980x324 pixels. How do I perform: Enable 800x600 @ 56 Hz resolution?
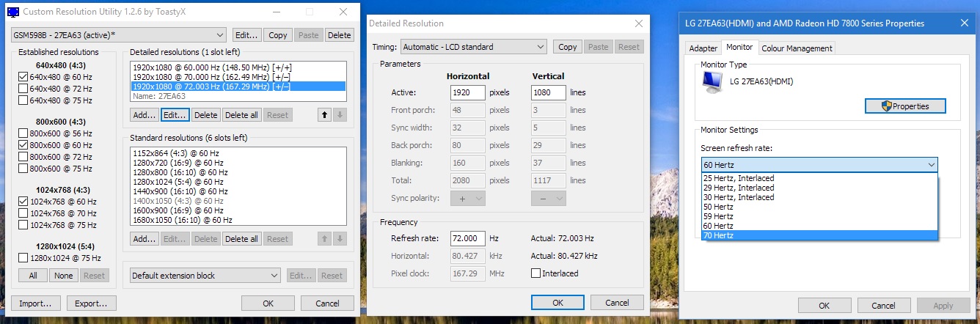[x=23, y=133]
